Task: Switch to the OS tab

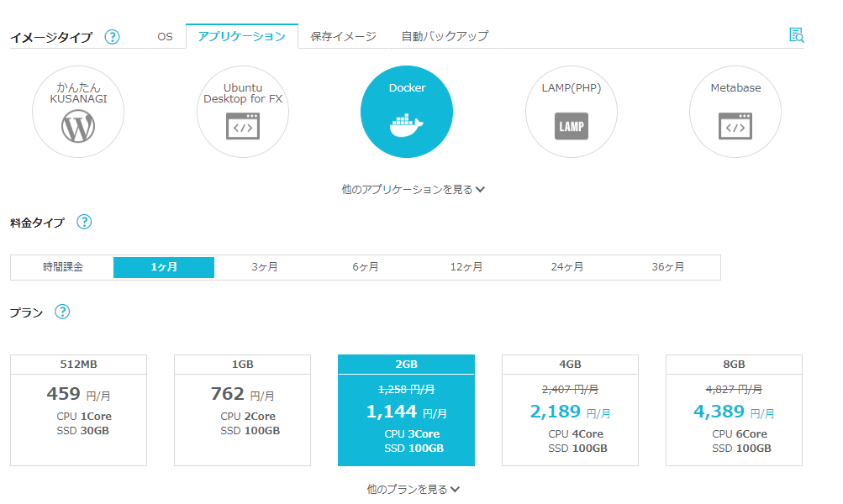Action: point(165,36)
